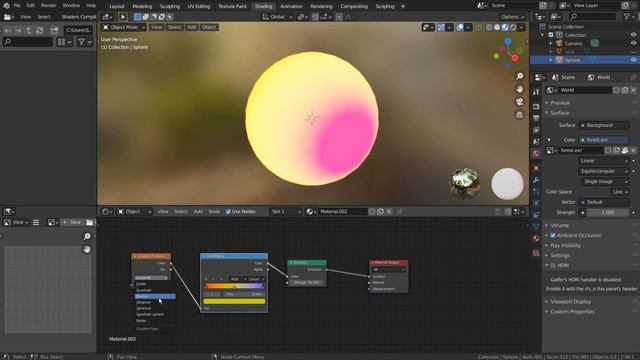Open the World properties red globe tab

(x=536, y=153)
